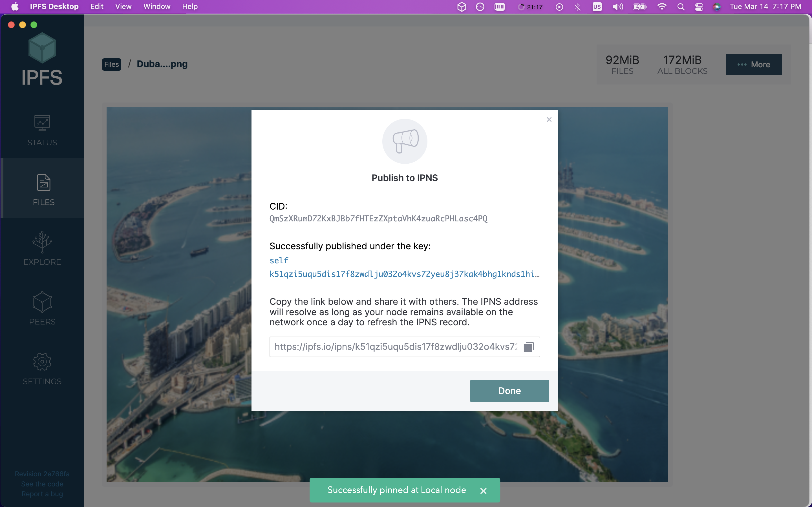Dismiss the pinned notification toast
The image size is (812, 507).
pos(483,491)
